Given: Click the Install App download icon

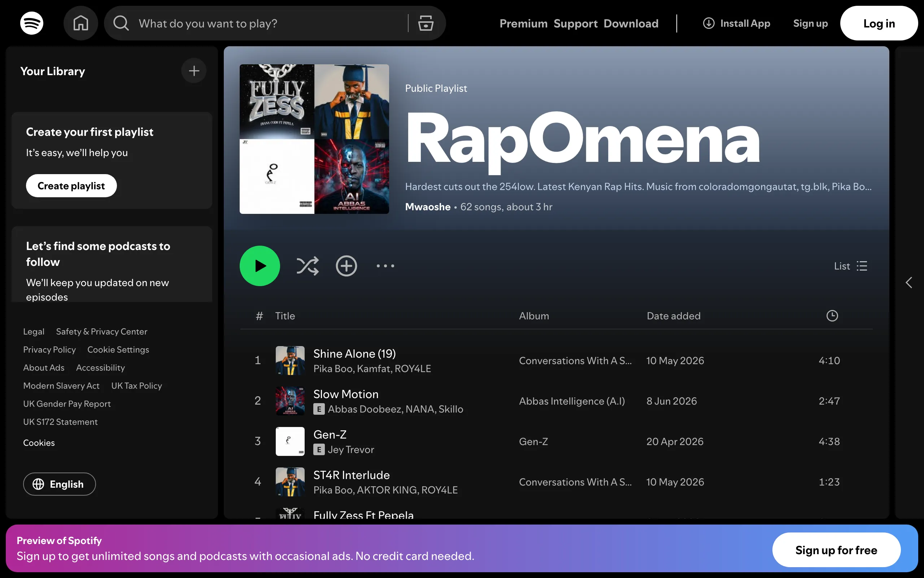Looking at the screenshot, I should click(709, 23).
